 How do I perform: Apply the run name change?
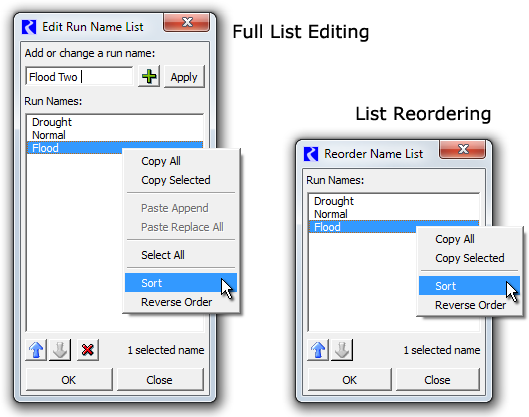[184, 77]
